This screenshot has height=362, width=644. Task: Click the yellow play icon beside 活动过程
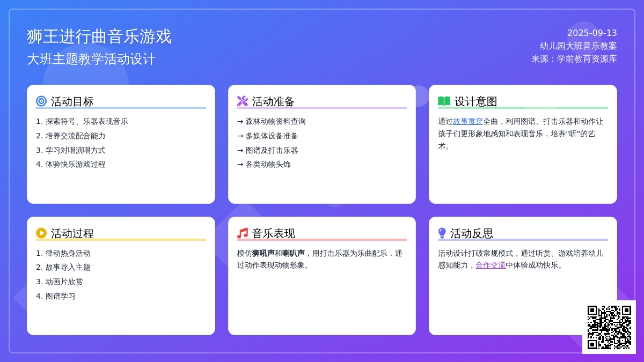tap(41, 233)
